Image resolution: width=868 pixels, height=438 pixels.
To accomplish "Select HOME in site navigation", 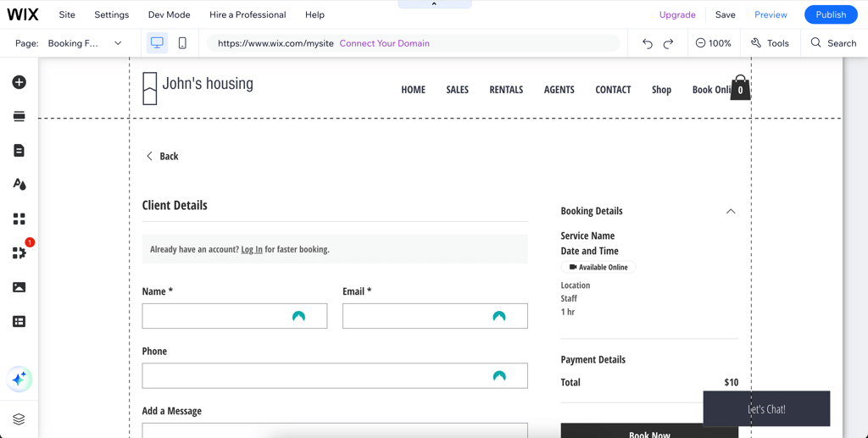I will click(413, 90).
